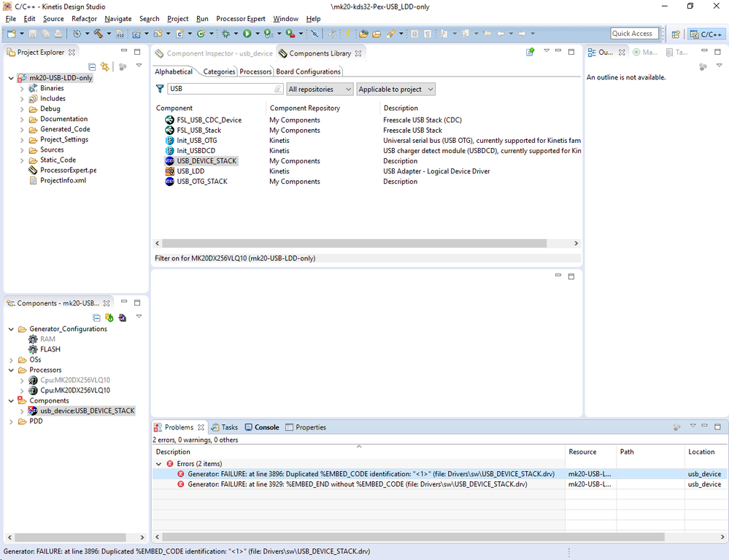Screen dimensions: 729x560
Task: Expand the usb_device:USB_DEVICE_STACK component
Action: [22, 411]
